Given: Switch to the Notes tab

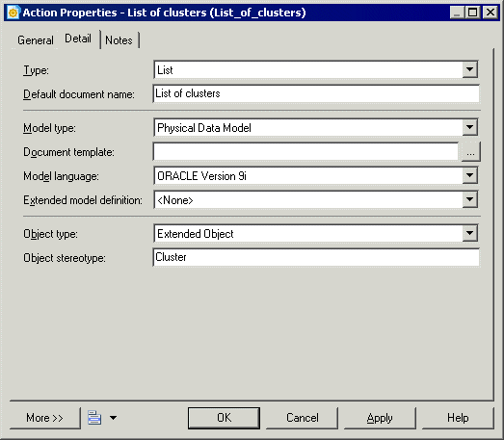Looking at the screenshot, I should pyautogui.click(x=119, y=40).
